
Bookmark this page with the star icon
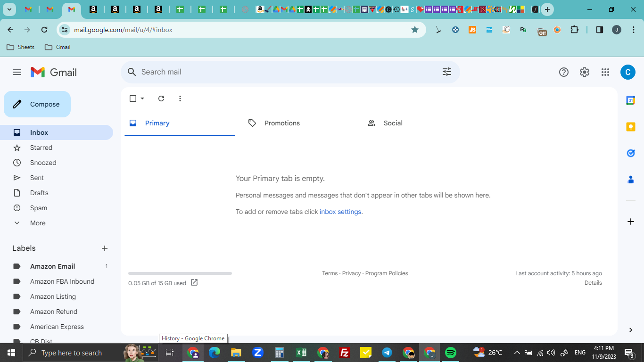415,30
